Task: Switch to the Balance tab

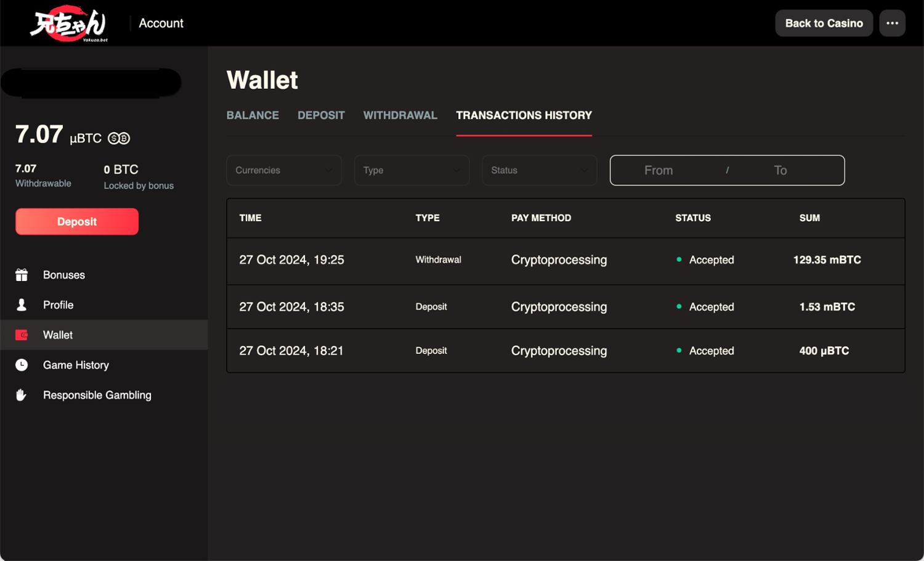Action: pos(253,115)
